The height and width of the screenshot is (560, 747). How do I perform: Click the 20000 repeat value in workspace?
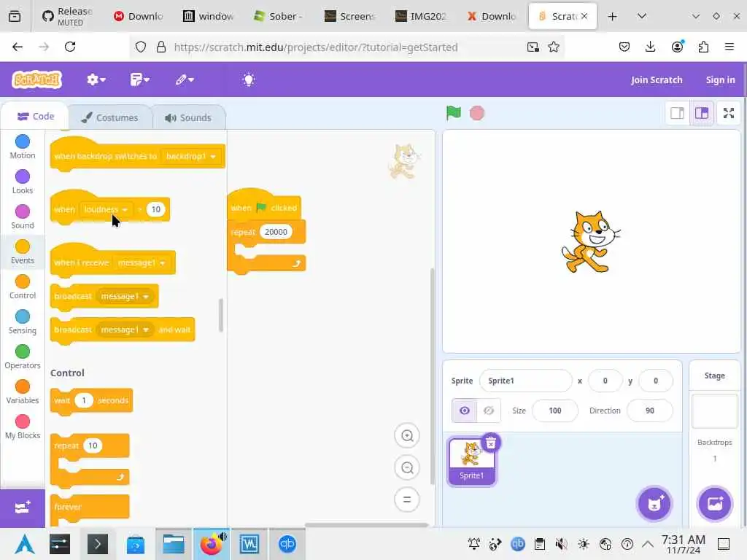[276, 232]
